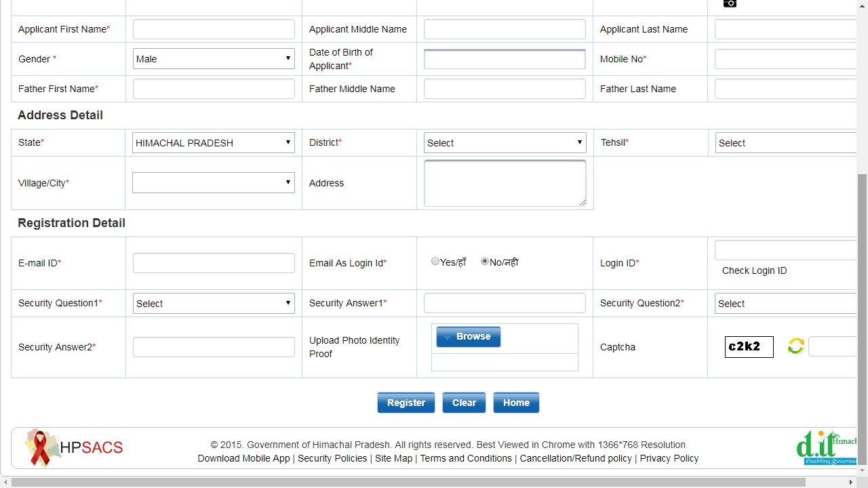Image resolution: width=868 pixels, height=488 pixels.
Task: Go to Home via button
Action: [516, 403]
